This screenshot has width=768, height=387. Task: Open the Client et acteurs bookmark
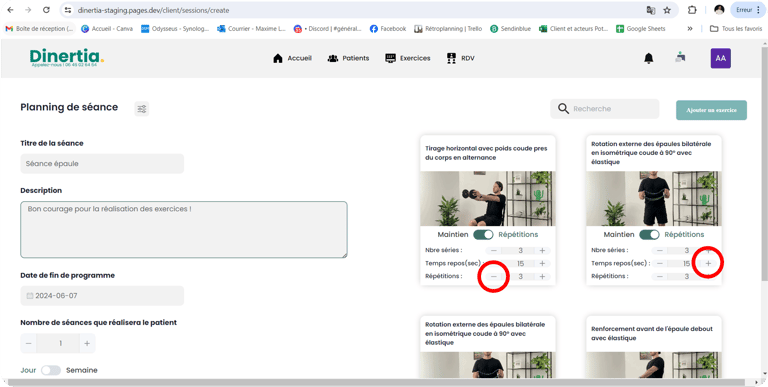pos(574,29)
